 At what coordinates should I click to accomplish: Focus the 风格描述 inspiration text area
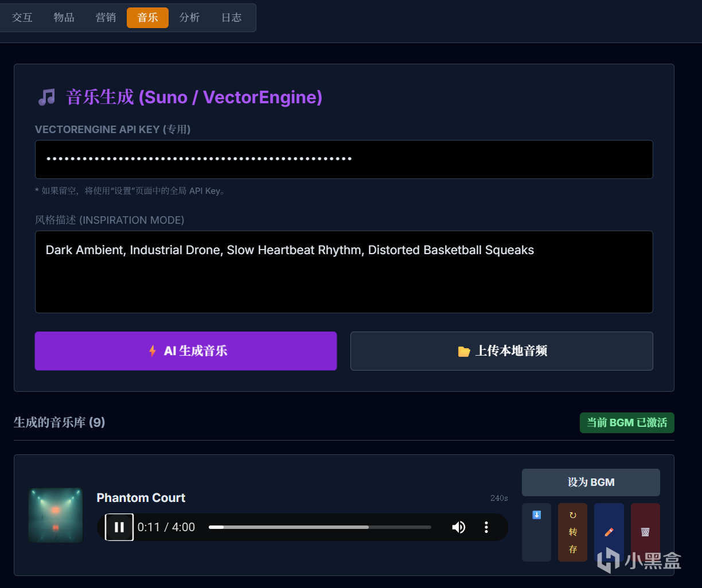(344, 272)
